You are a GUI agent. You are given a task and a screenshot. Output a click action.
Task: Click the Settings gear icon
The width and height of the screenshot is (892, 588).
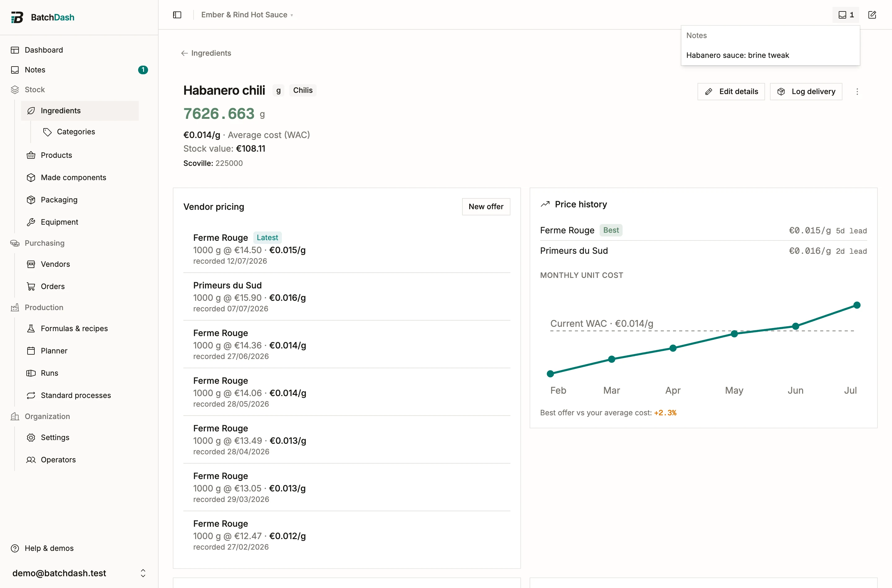tap(31, 438)
